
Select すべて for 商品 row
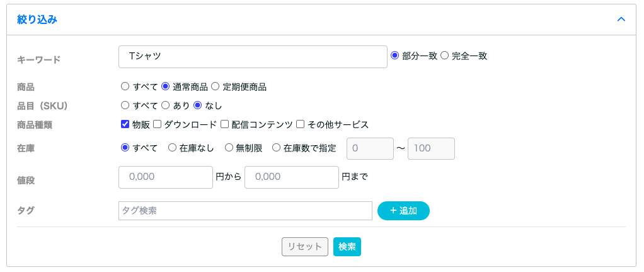click(125, 86)
